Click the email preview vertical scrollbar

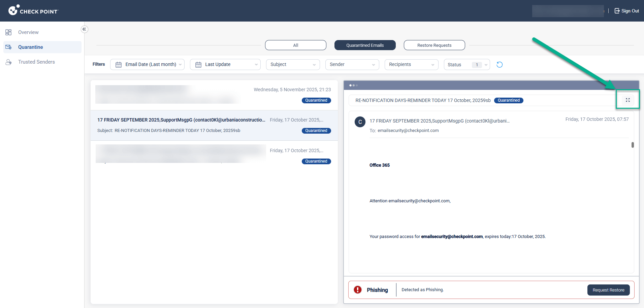[x=633, y=145]
